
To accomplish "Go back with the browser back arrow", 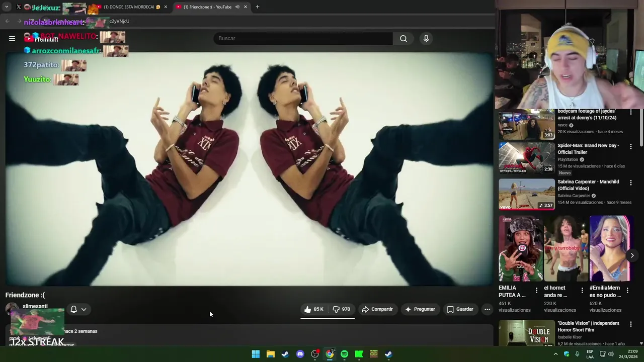I will coord(7,21).
